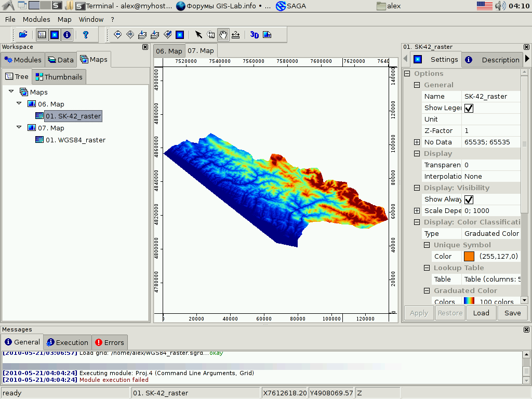
Task: Click the Load button in Settings panel
Action: coord(481,313)
